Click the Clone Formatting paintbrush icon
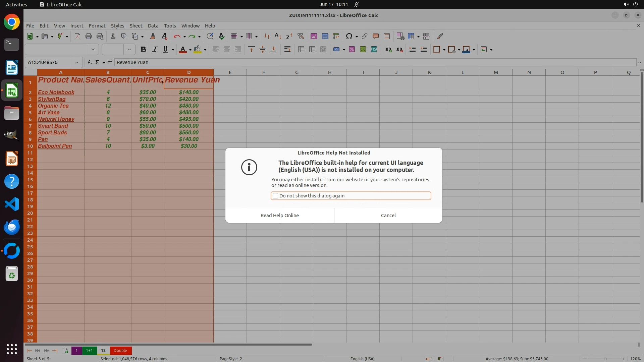This screenshot has width=644, height=362. click(x=153, y=36)
